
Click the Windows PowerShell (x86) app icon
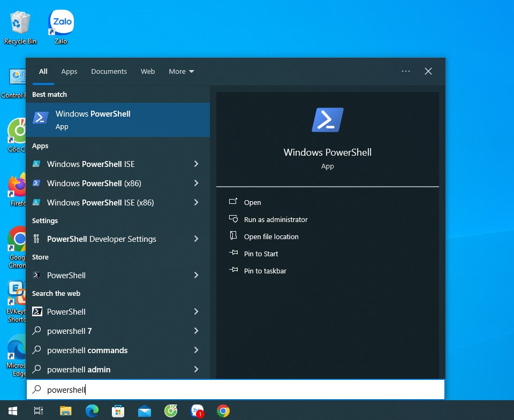click(x=36, y=183)
